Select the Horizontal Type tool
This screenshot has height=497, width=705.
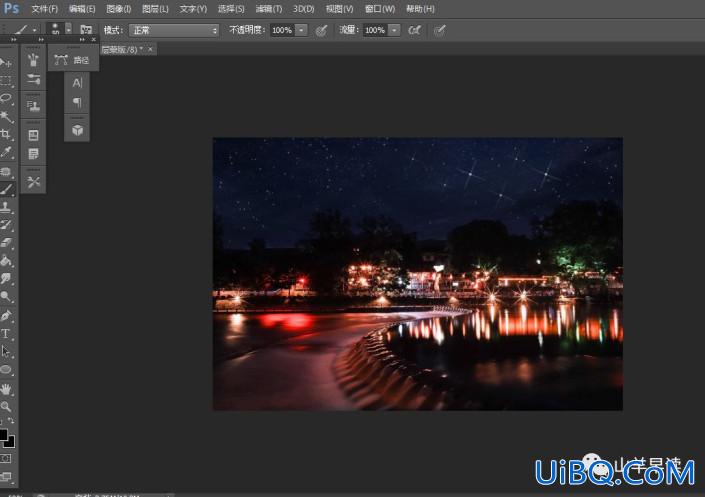click(6, 334)
